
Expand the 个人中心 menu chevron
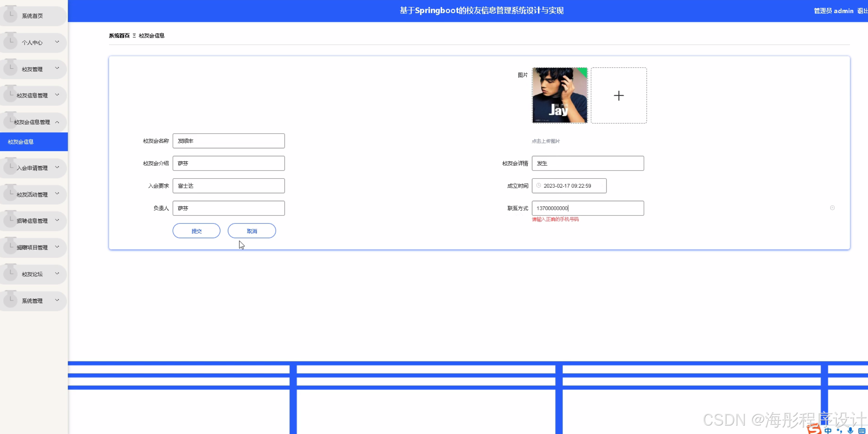(57, 42)
